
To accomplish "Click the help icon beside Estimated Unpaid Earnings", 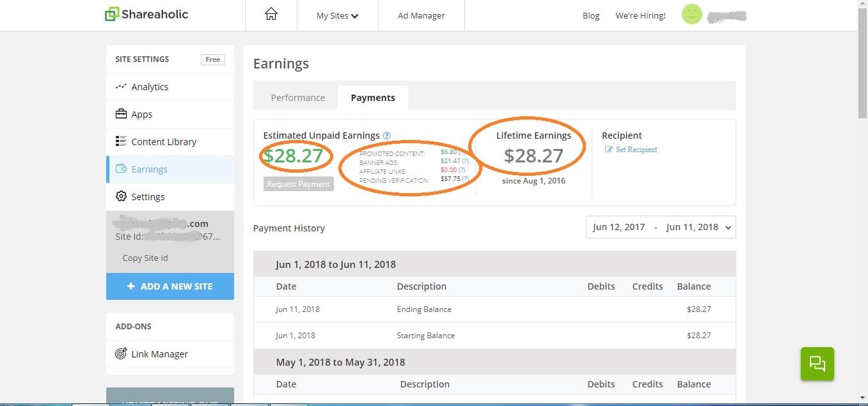I will tap(386, 136).
